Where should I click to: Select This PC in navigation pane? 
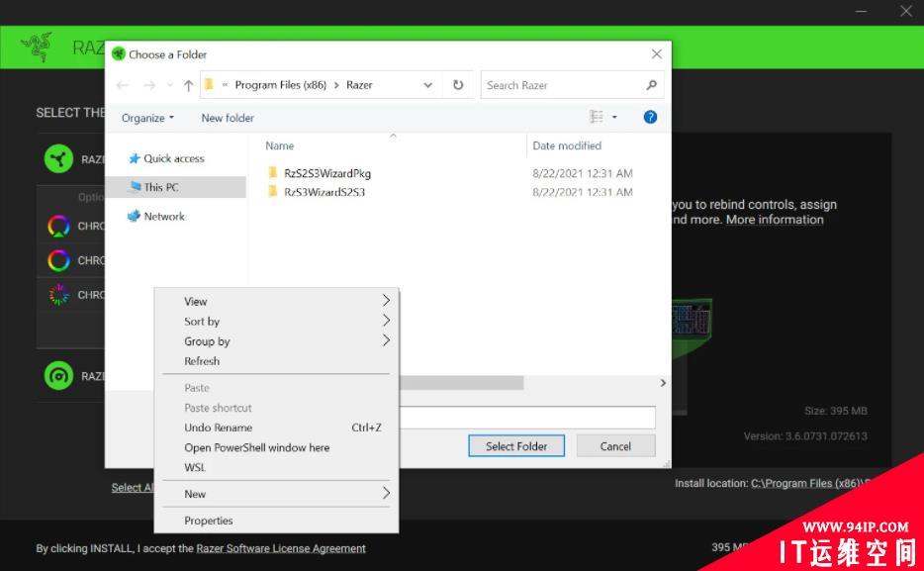point(176,187)
